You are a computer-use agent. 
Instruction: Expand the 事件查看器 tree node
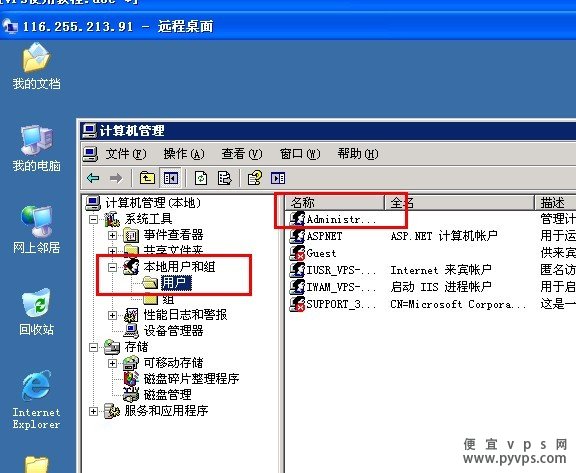pos(112,235)
